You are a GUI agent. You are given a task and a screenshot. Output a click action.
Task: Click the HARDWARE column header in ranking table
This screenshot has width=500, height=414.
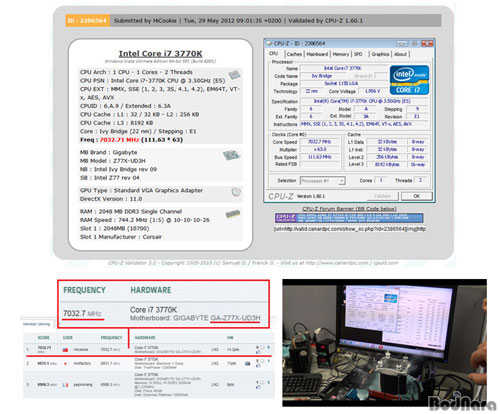click(145, 338)
